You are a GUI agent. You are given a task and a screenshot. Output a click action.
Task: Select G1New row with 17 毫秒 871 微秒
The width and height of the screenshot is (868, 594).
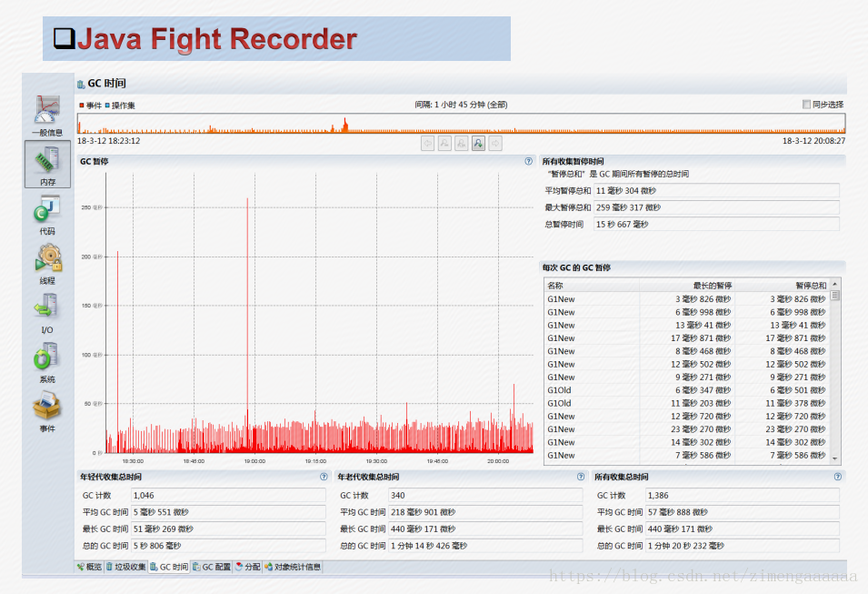click(686, 338)
